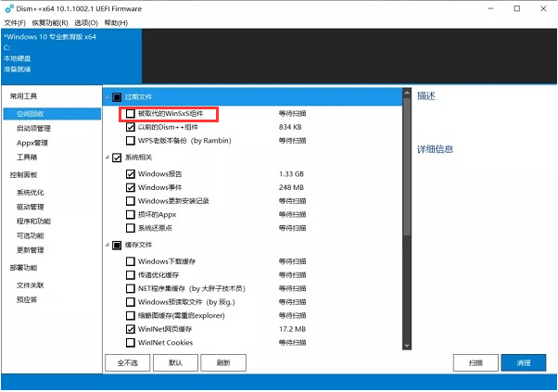Click the 控制面板 sidebar heading
This screenshot has width=558, height=392.
click(23, 174)
